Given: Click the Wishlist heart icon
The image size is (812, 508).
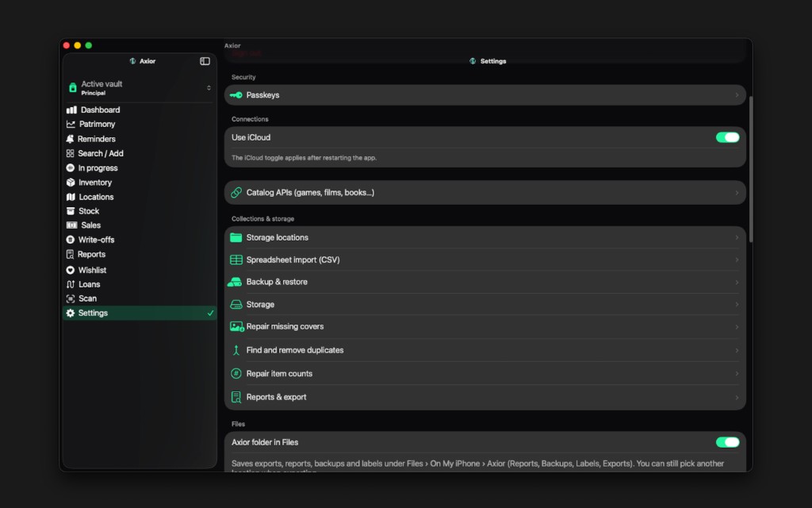Looking at the screenshot, I should coord(71,270).
